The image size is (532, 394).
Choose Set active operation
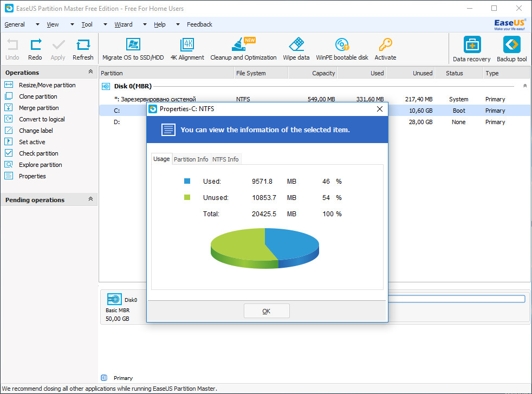[x=32, y=142]
